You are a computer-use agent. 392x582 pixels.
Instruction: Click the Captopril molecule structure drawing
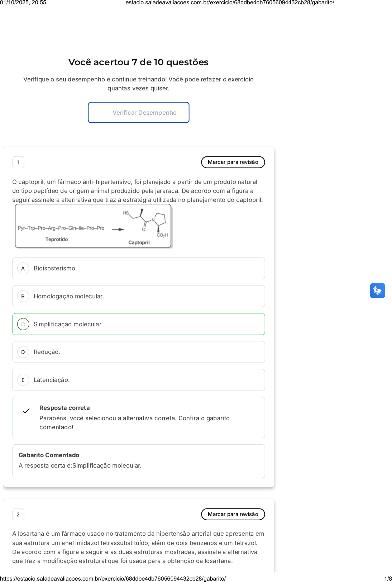(148, 223)
